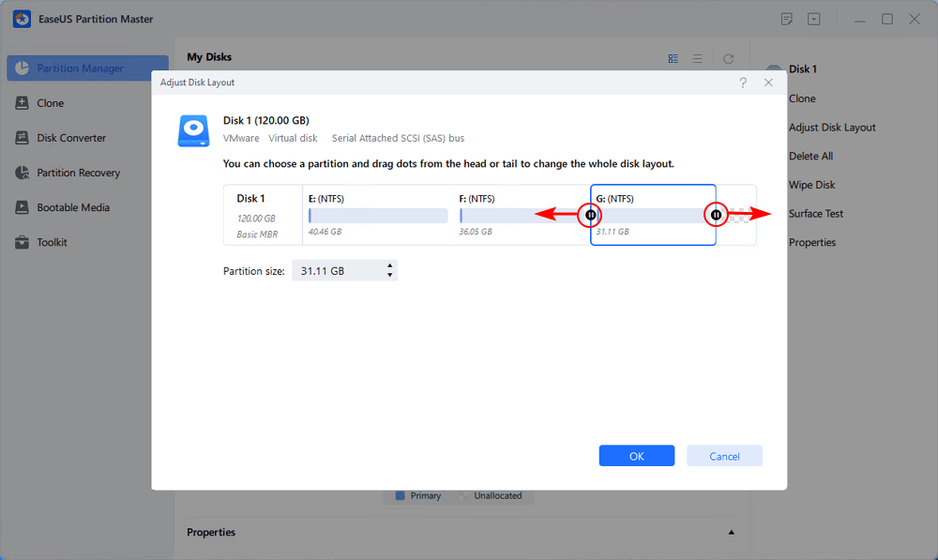Confirm layout with OK button

637,456
